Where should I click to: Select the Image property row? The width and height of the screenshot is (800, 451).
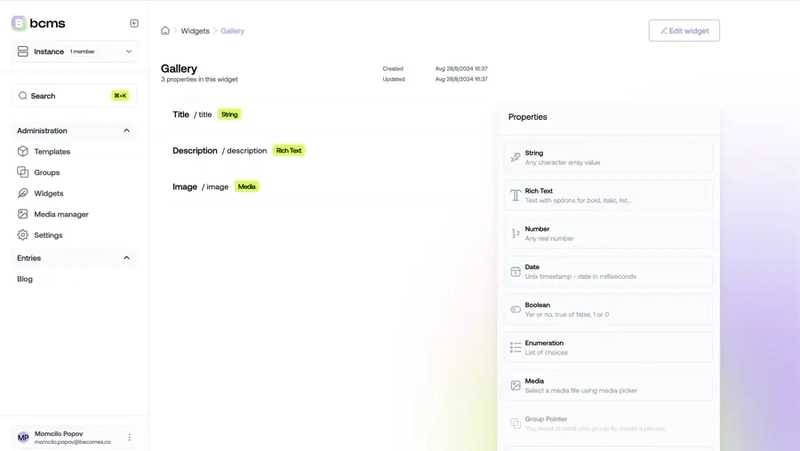click(x=324, y=187)
